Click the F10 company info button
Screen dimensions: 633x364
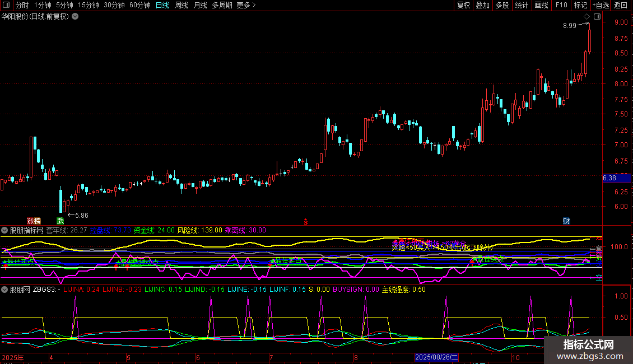coord(561,6)
